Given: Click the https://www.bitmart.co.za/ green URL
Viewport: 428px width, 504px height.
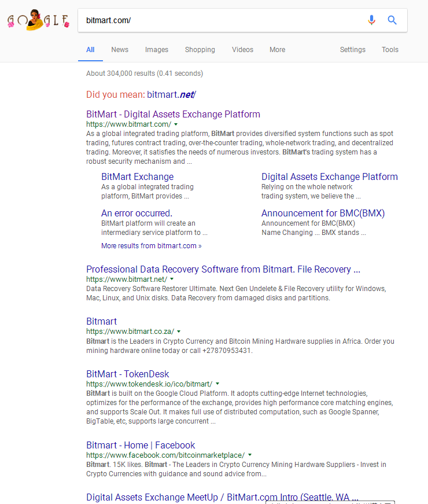Looking at the screenshot, I should coord(130,332).
